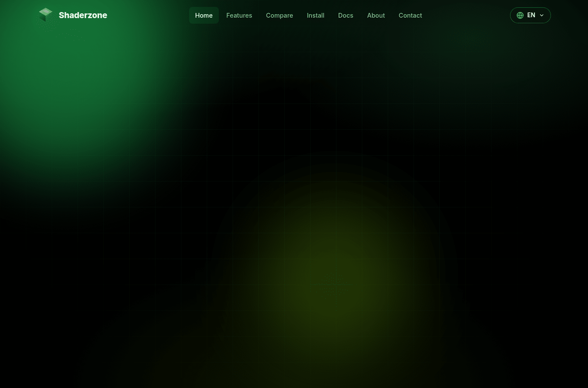Click the Shaderzone cube logo icon

tap(45, 15)
